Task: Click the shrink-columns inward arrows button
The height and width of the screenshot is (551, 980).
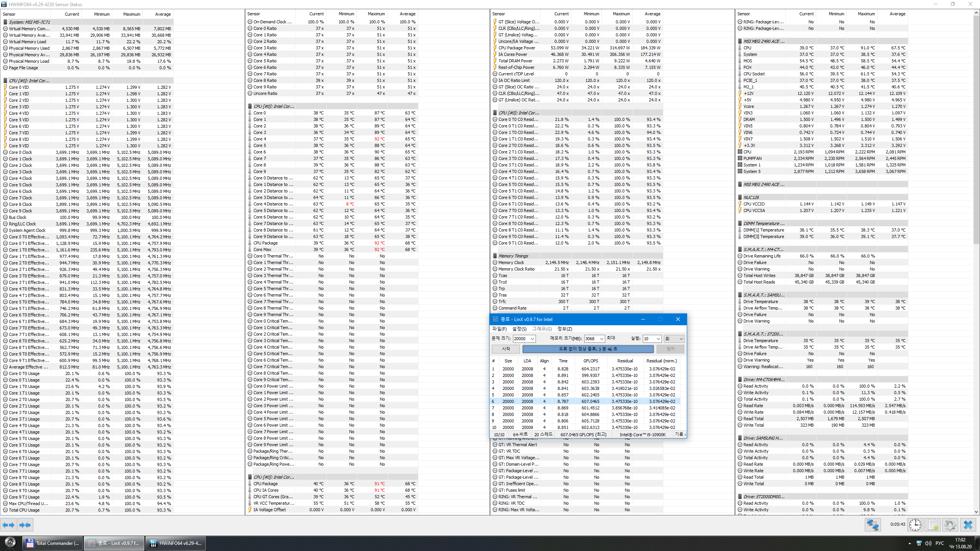Action: click(x=25, y=525)
